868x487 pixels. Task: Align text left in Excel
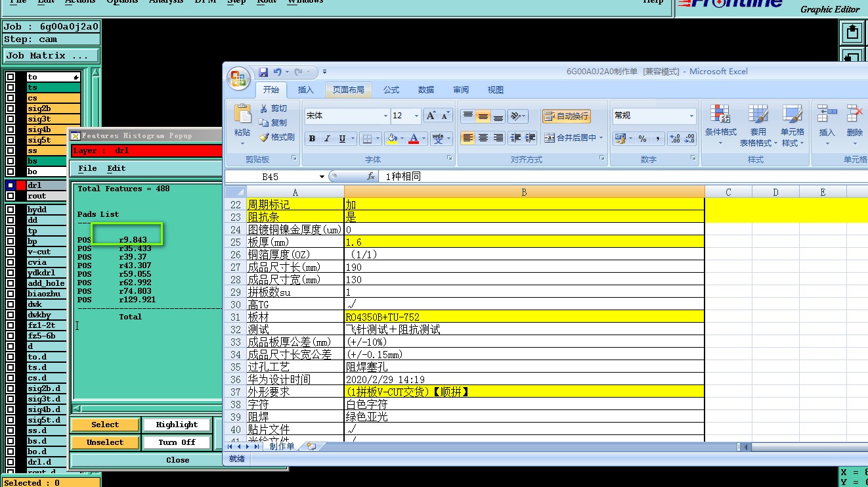467,138
